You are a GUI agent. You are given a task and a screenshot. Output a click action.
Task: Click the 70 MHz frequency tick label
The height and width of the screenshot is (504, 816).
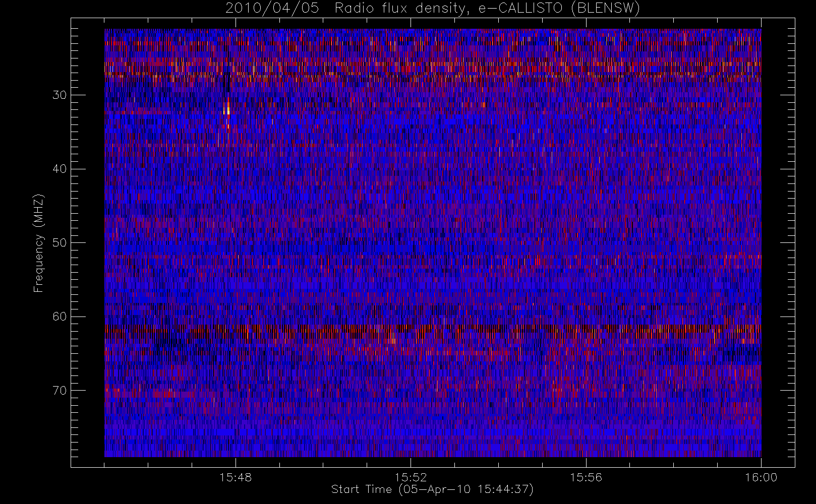click(60, 391)
